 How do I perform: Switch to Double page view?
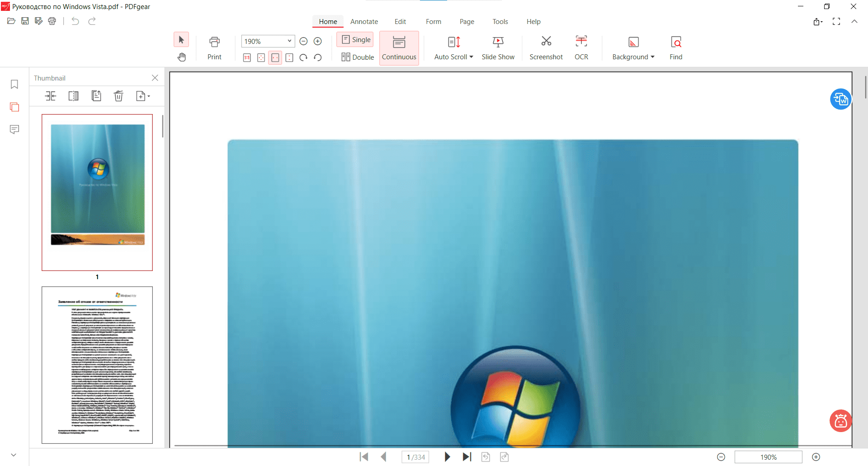(x=358, y=57)
